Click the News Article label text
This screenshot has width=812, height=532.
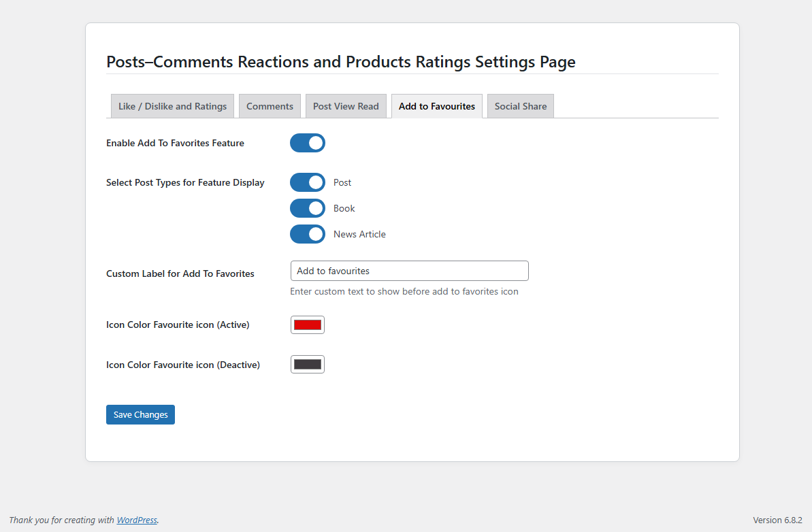point(359,234)
